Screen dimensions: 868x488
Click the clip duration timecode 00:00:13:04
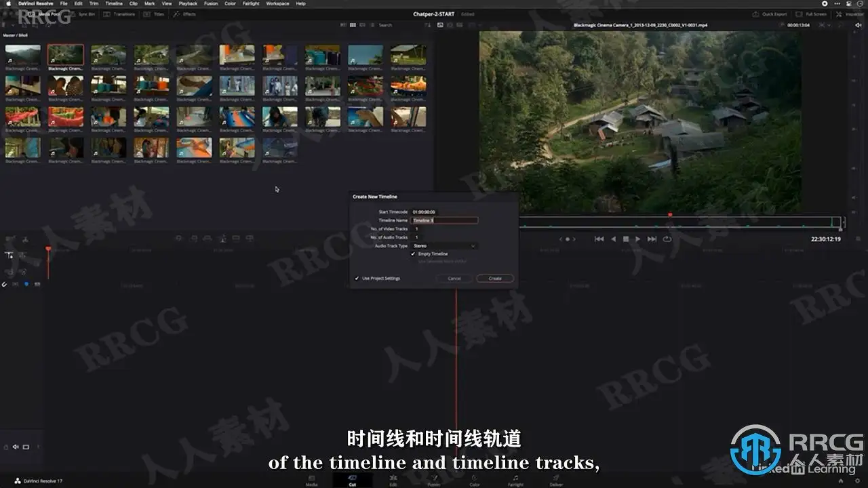798,25
